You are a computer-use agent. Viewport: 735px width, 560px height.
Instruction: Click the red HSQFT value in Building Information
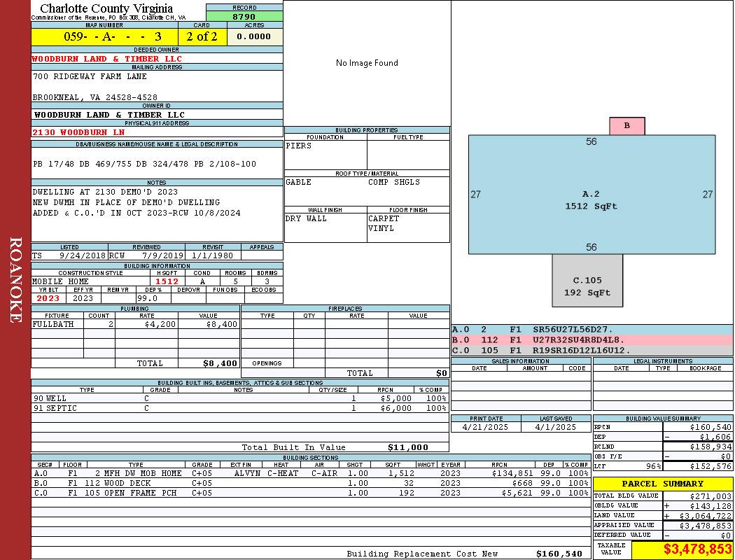click(167, 281)
